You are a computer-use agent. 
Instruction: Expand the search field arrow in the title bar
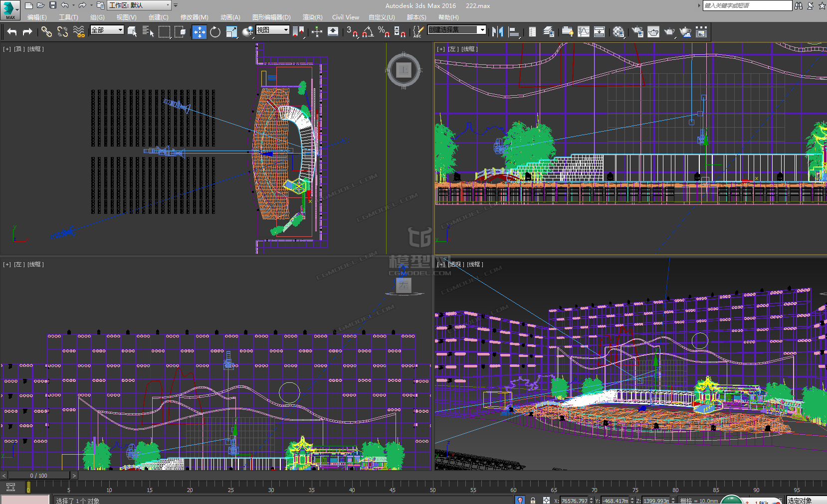[699, 5]
